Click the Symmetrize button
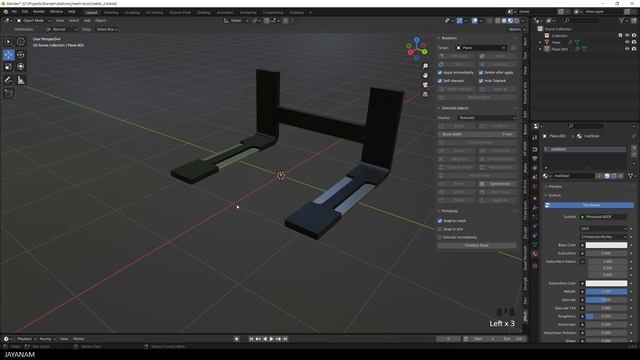Screen dimensions: 640x360 (x=498, y=184)
